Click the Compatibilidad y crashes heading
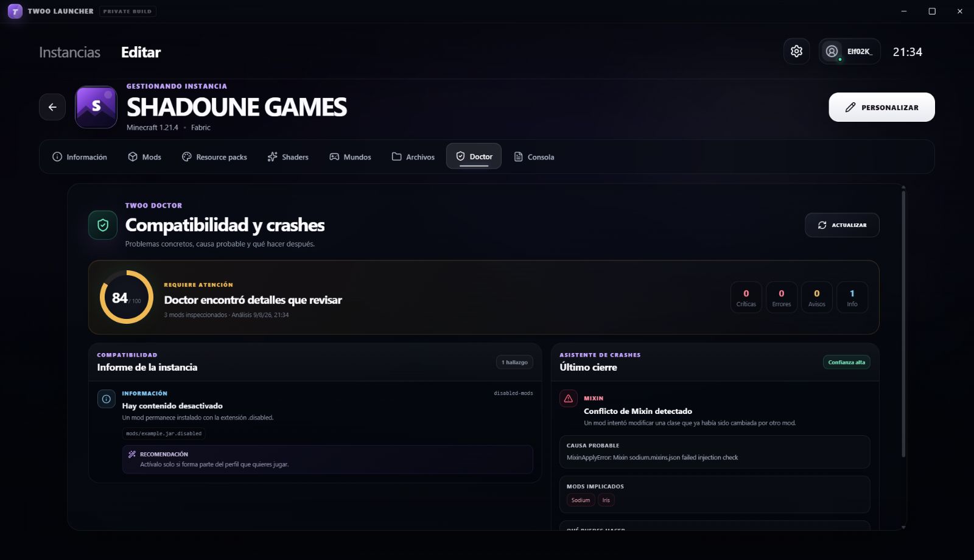The height and width of the screenshot is (560, 974). pyautogui.click(x=225, y=225)
